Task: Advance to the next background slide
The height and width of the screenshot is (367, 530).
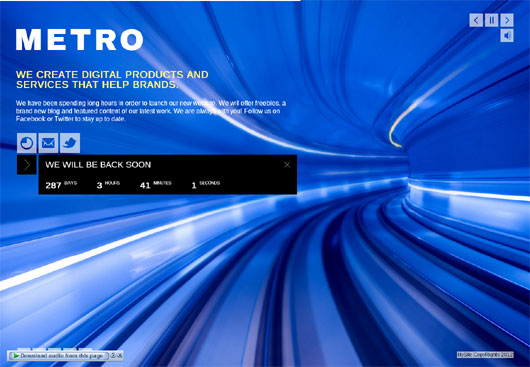Action: click(507, 20)
